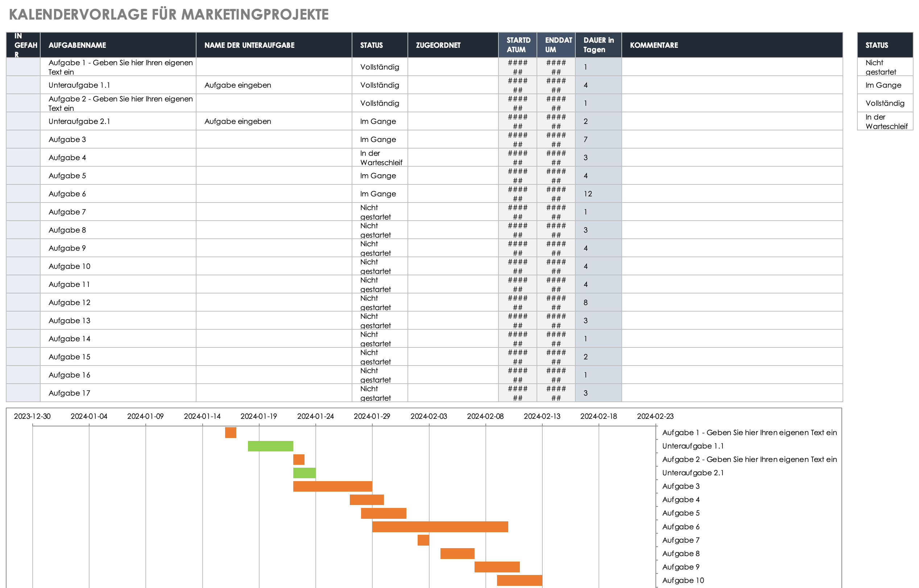Click 'Im Gange' in the status legend
Image resolution: width=919 pixels, height=588 pixels.
coord(885,85)
